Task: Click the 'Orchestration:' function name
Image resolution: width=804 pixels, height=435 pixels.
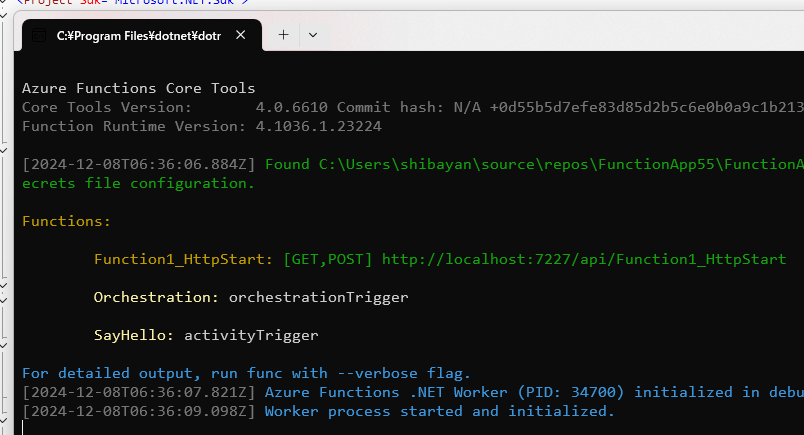Action: 156,297
